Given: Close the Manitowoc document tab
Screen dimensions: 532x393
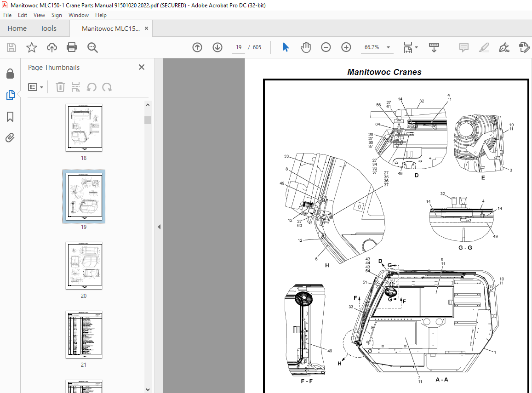Looking at the screenshot, I should tap(147, 28).
